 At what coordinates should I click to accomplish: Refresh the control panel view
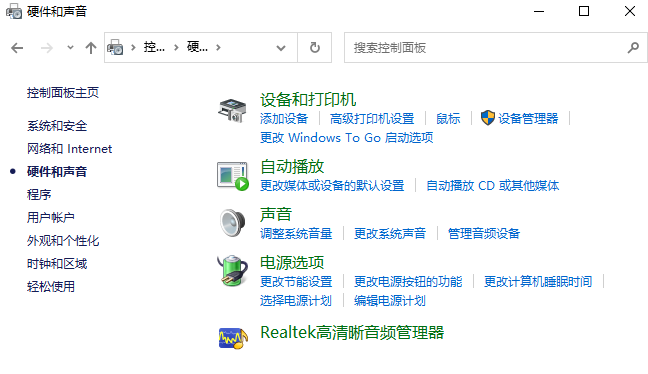click(x=315, y=48)
